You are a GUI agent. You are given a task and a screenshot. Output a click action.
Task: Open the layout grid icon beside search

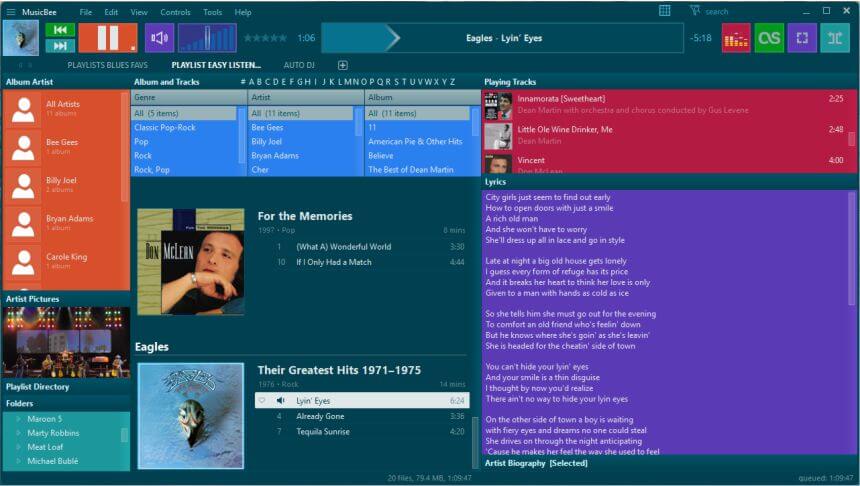point(665,11)
